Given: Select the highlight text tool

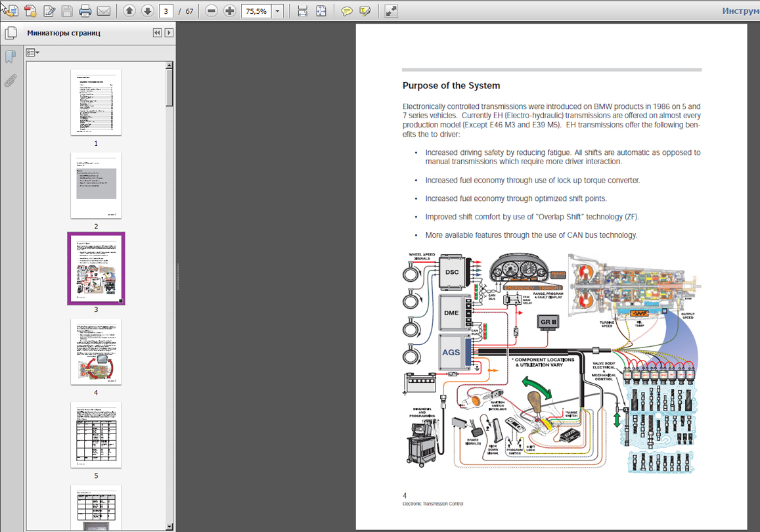Looking at the screenshot, I should (365, 11).
